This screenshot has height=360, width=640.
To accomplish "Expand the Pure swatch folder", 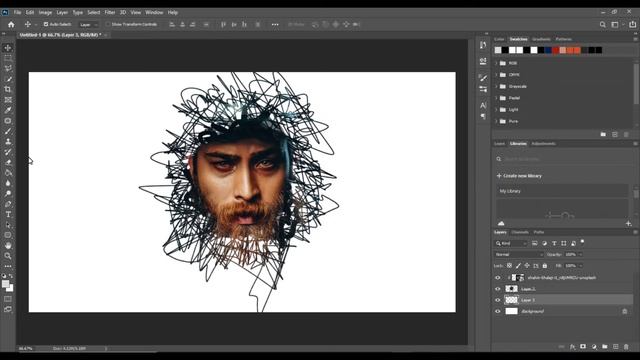I will [496, 121].
